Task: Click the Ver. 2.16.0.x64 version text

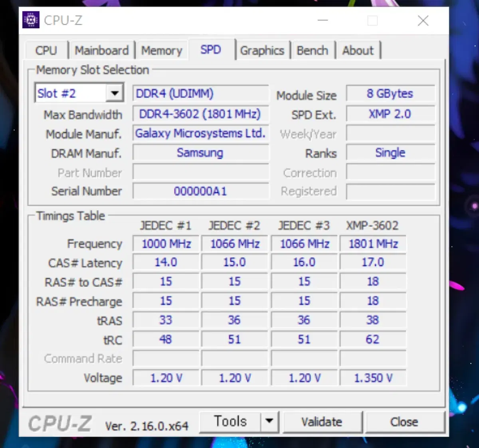Action: (x=146, y=426)
